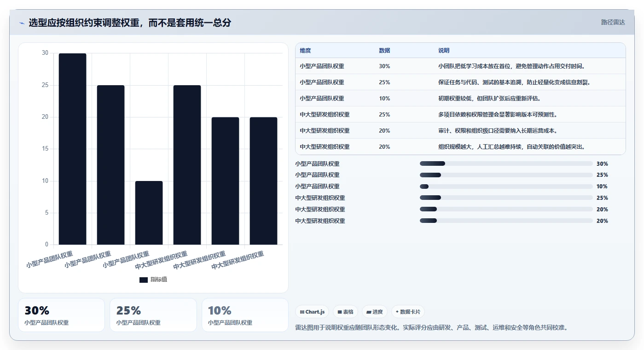Click the table description 小团队把低学习成本放在首位
This screenshot has width=644, height=350.
tap(512, 66)
